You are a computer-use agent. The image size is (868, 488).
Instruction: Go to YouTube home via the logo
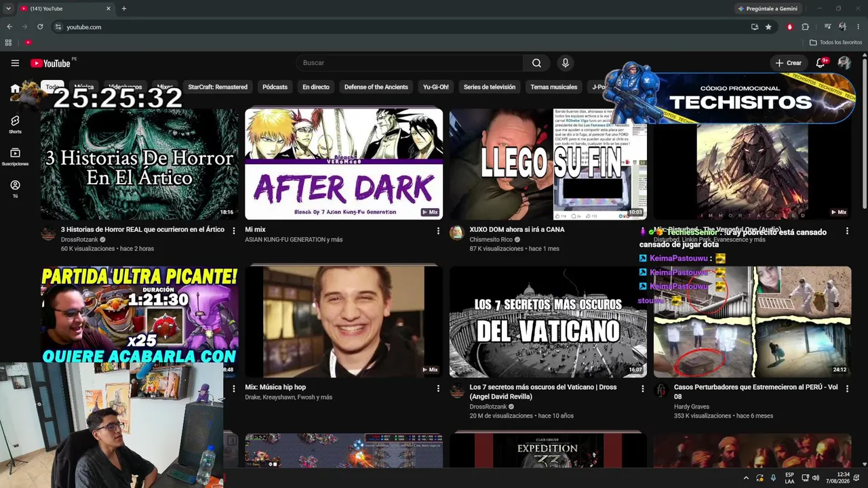pos(51,63)
